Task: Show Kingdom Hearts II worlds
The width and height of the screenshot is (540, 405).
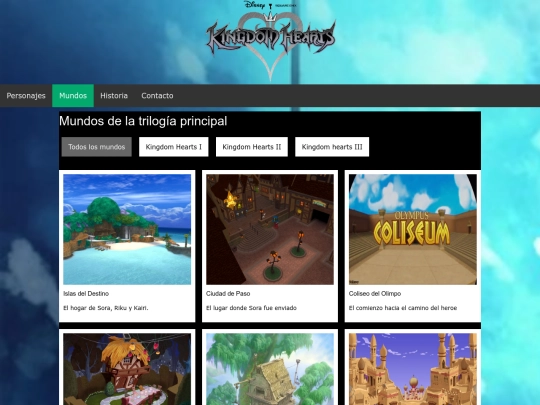Action: pos(252,147)
